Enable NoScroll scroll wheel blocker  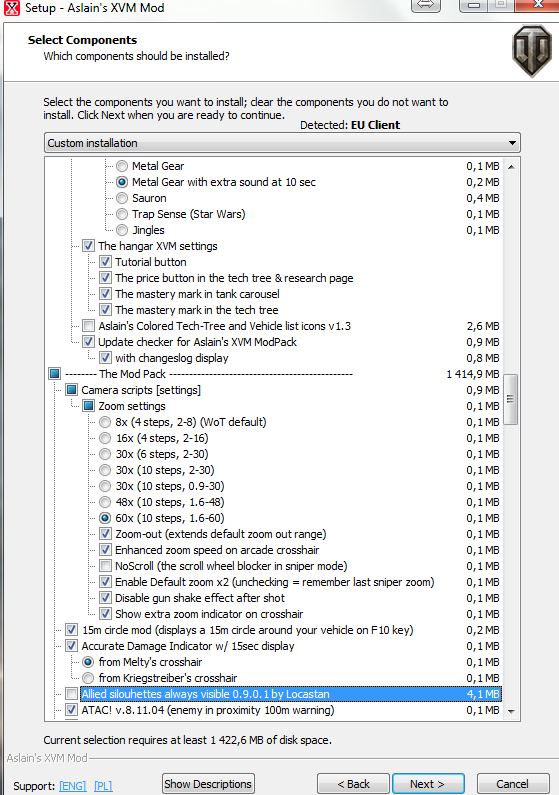[105, 566]
